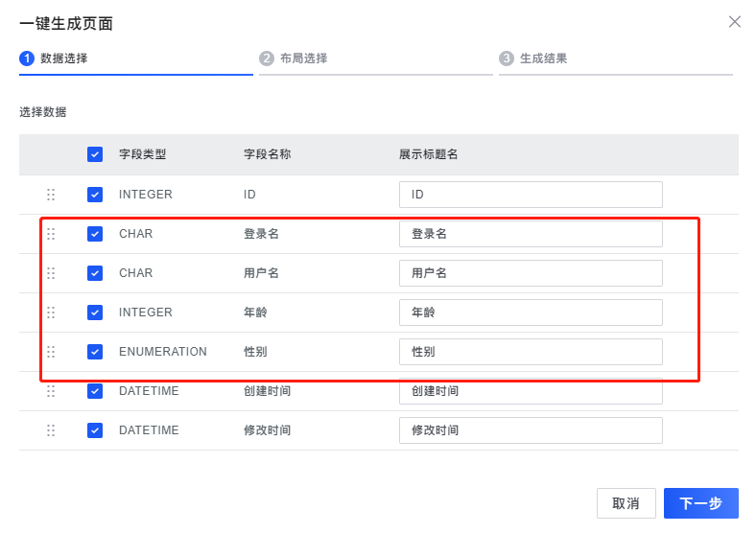Screen dimensions: 756x533
Task: Click the drag handle beside 用户名 row
Action: [51, 273]
